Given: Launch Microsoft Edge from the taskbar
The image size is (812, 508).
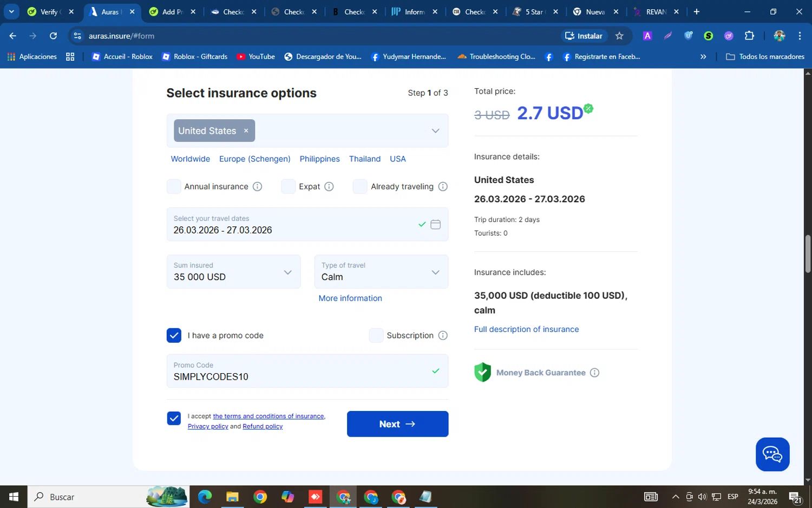Looking at the screenshot, I should click(x=205, y=497).
